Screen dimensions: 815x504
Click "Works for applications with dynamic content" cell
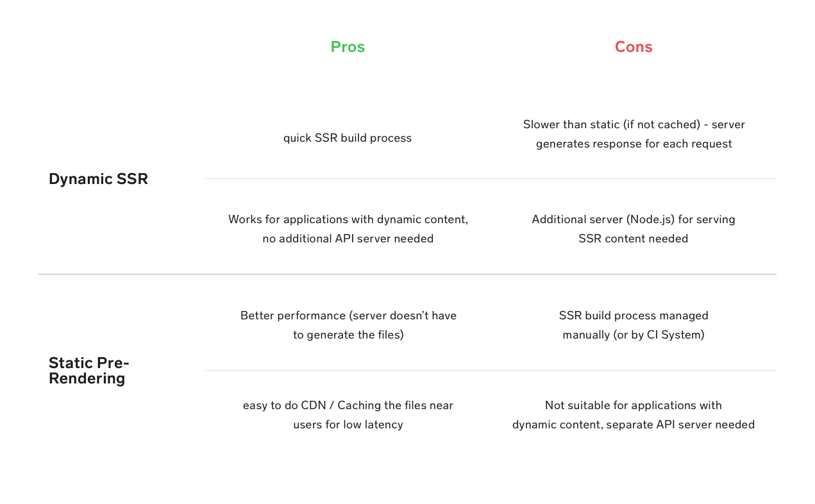point(348,228)
